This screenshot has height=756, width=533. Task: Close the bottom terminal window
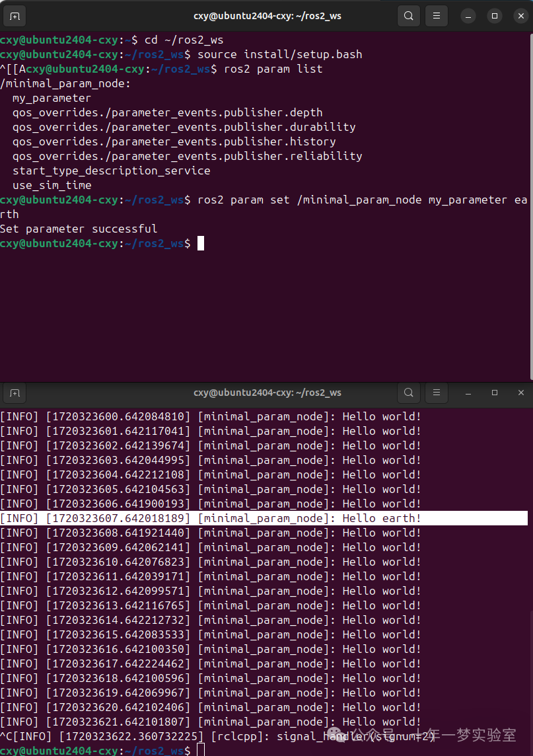[x=521, y=393]
